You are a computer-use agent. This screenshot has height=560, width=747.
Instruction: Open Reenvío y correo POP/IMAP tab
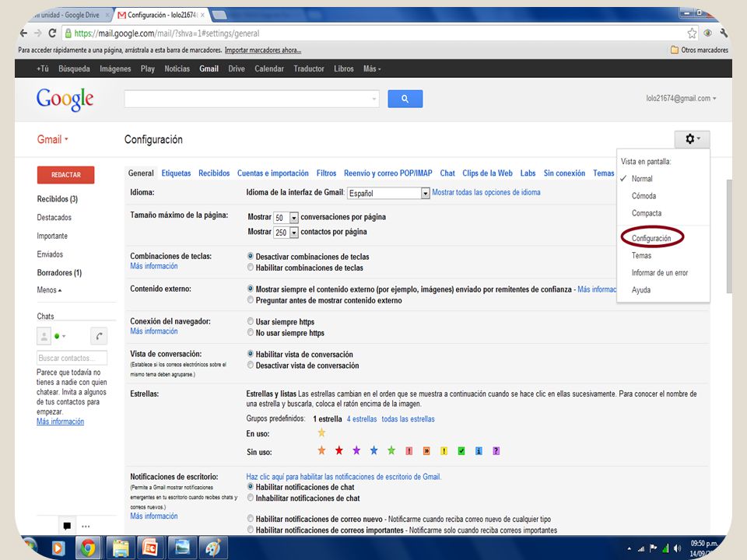(x=388, y=173)
